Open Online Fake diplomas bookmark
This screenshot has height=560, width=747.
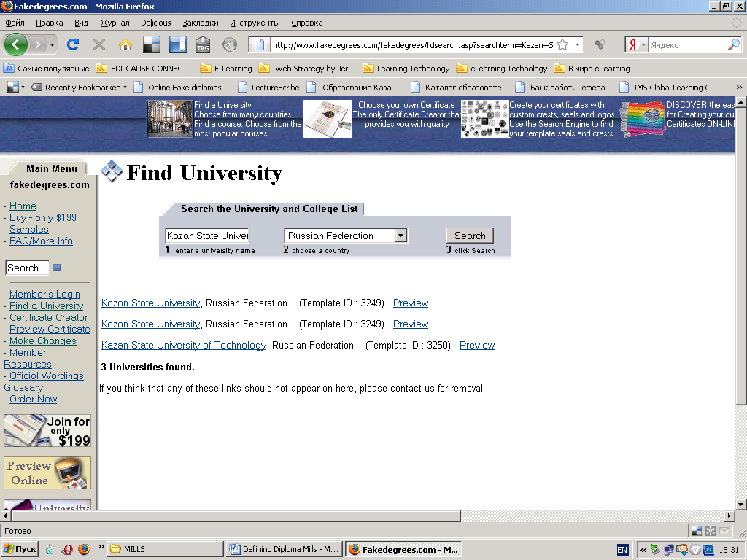pyautogui.click(x=182, y=87)
